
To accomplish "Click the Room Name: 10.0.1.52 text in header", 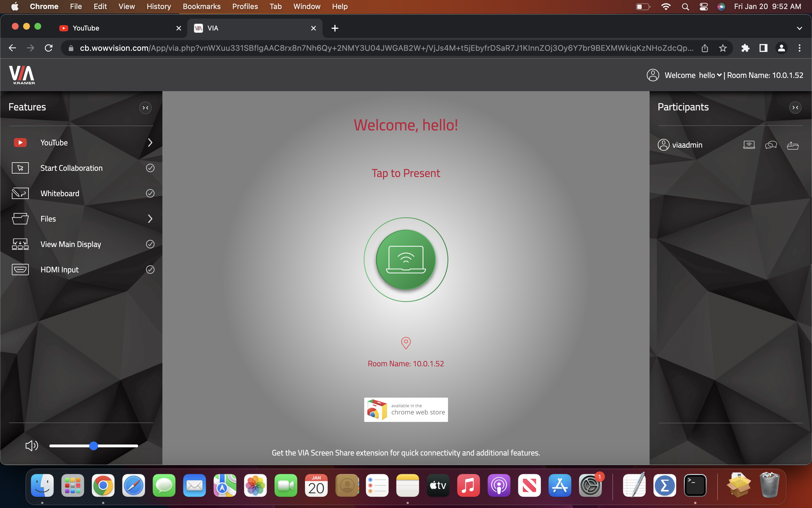I will [x=765, y=75].
